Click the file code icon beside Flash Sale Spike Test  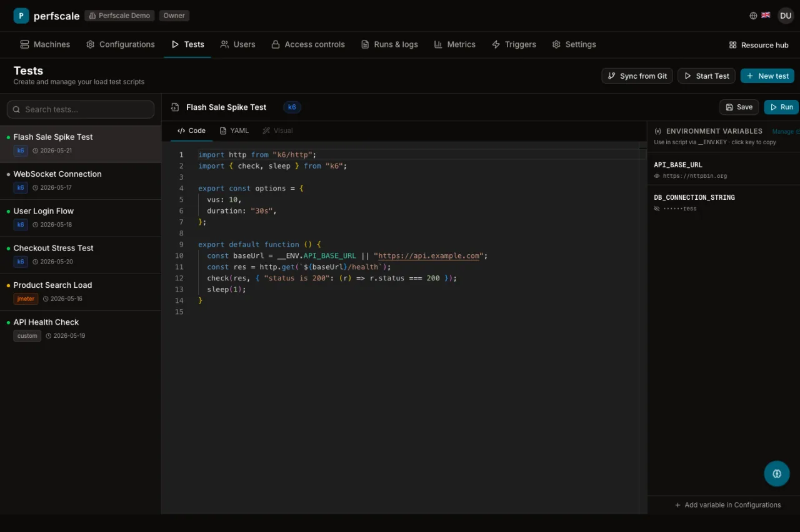176,107
